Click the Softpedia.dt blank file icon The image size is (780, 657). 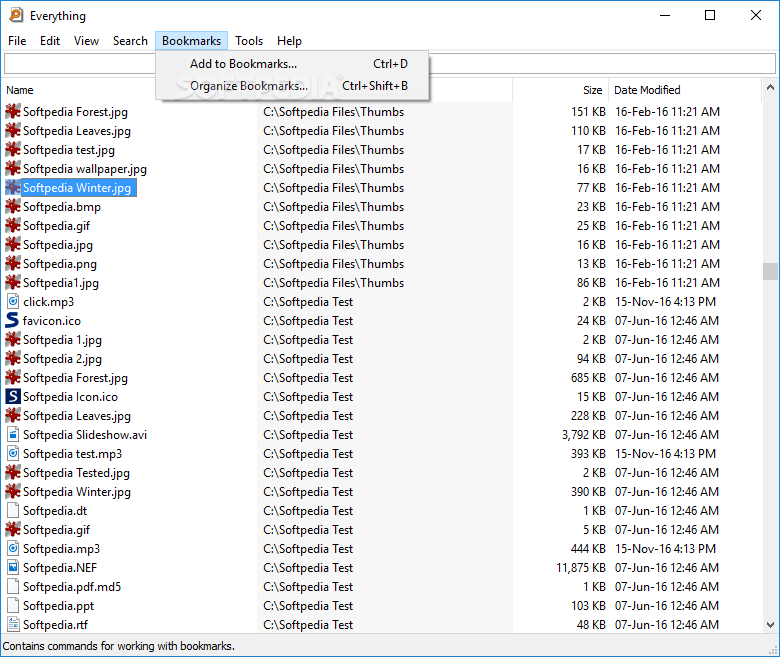click(13, 510)
